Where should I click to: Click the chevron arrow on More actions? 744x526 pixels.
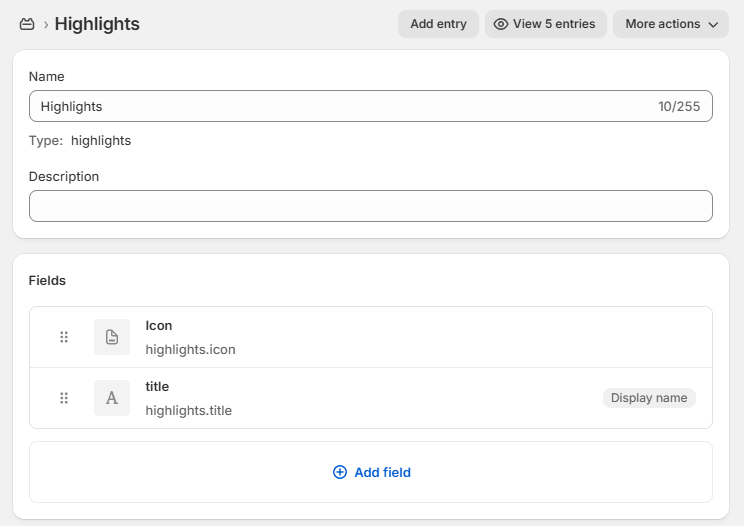tap(713, 24)
